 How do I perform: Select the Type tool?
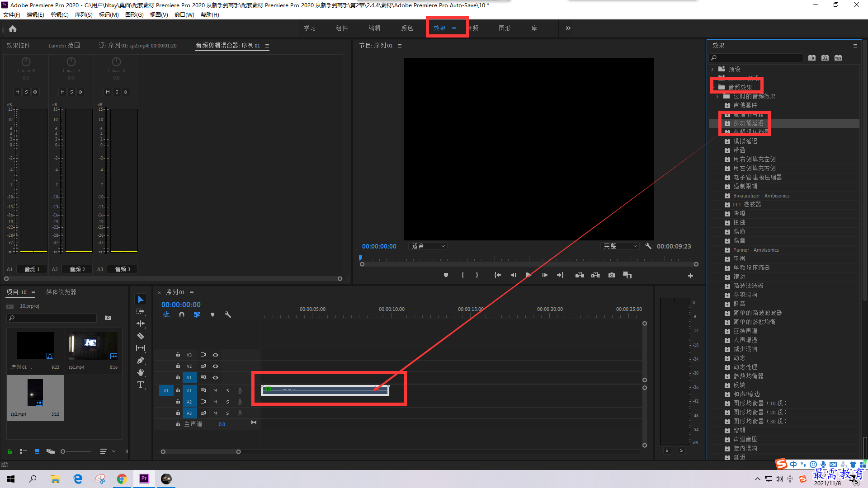[x=141, y=385]
